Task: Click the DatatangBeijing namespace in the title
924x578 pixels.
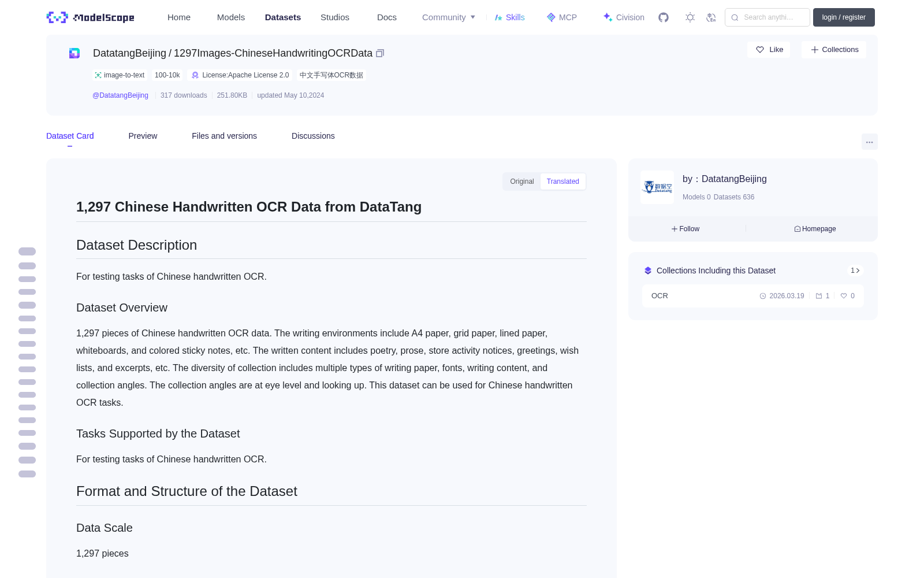Action: [129, 53]
